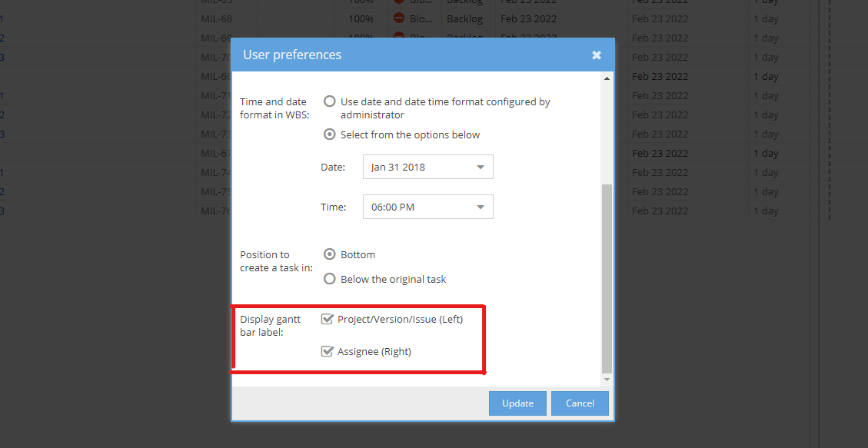Click the MIL-68 issue key cell
This screenshot has width=868, height=448.
point(216,18)
